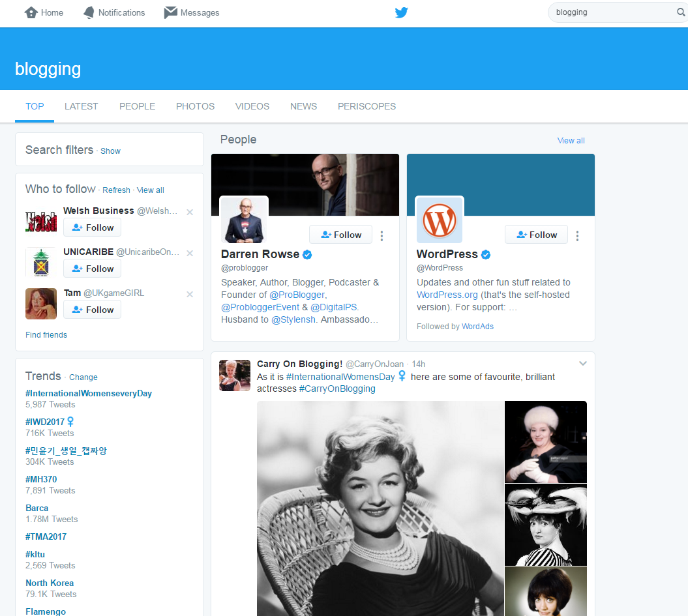Click View all people link
Image resolution: width=688 pixels, height=616 pixels.
[x=571, y=140]
